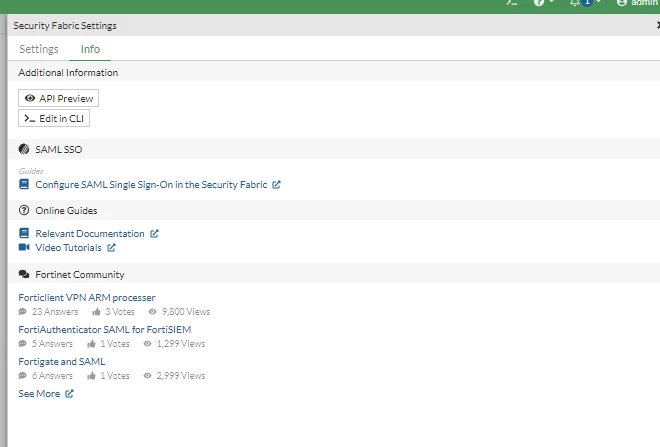Click the '9,800 Views' text
Image resolution: width=660 pixels, height=447 pixels.
[186, 312]
